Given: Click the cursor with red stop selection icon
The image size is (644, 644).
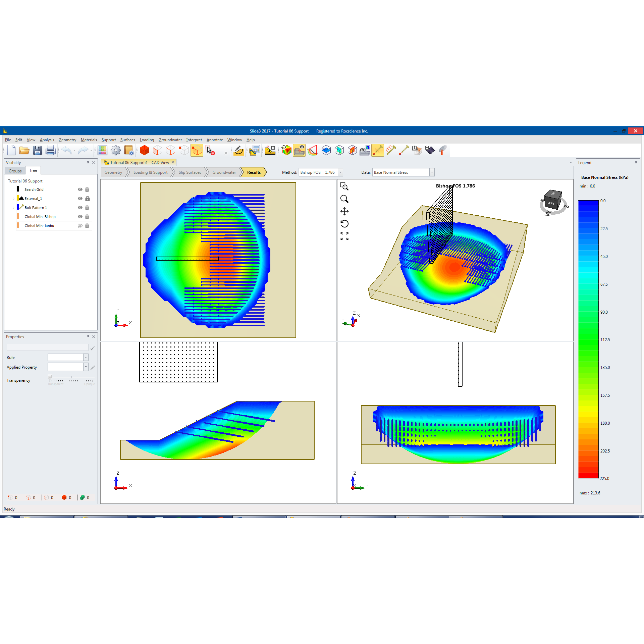Looking at the screenshot, I should [x=210, y=151].
